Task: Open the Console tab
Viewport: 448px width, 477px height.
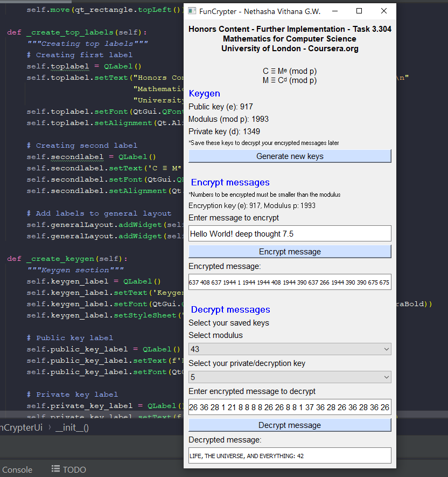Action: pos(16,469)
